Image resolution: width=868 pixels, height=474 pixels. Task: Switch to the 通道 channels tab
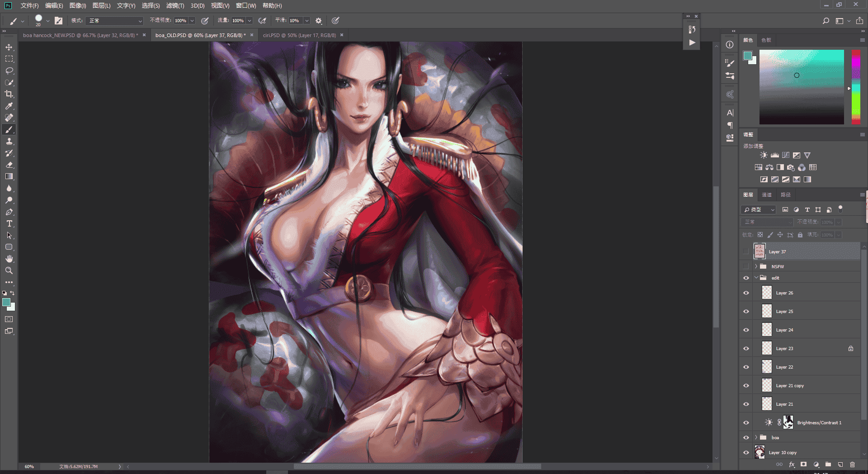[x=767, y=194]
